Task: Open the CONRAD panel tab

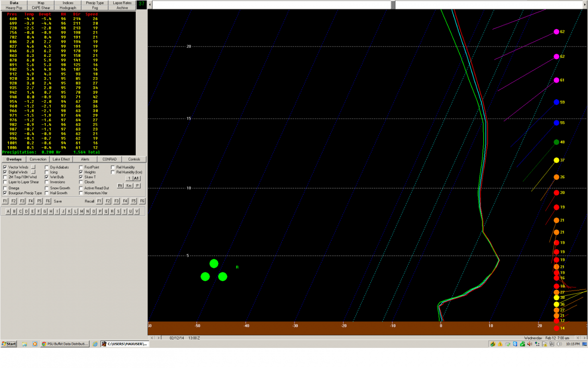Action: (109, 159)
